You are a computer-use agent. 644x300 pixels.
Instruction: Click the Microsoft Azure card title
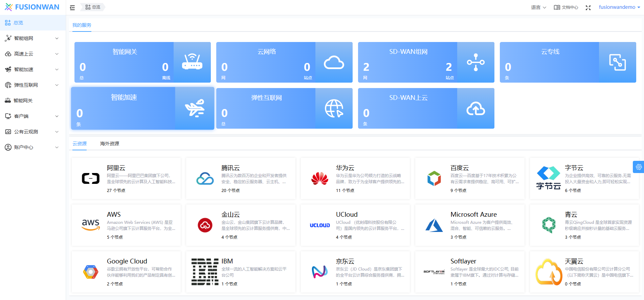(x=474, y=215)
